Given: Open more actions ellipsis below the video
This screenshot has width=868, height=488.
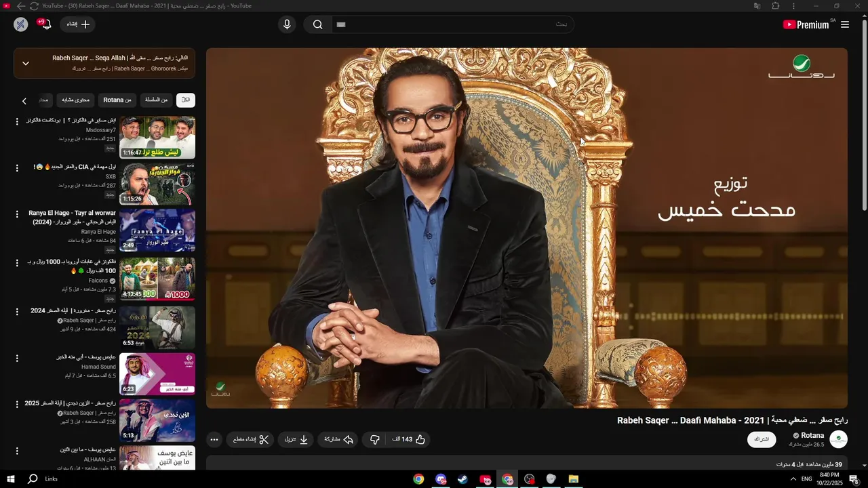Looking at the screenshot, I should [x=214, y=440].
